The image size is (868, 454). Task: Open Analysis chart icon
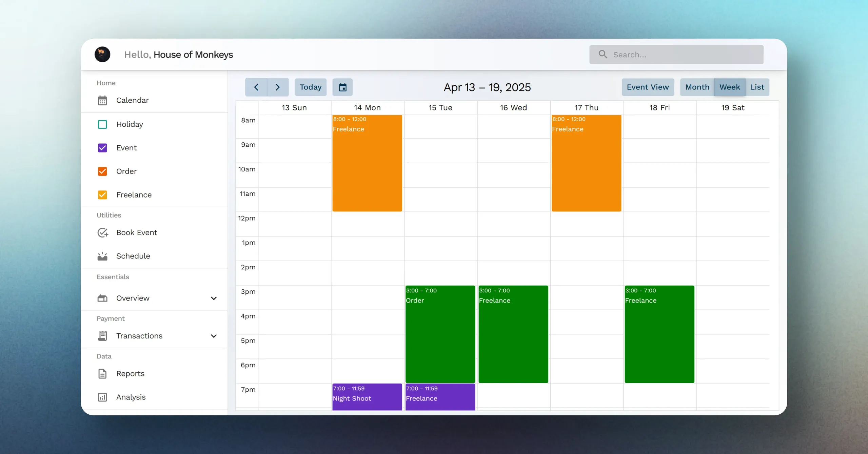pos(102,397)
